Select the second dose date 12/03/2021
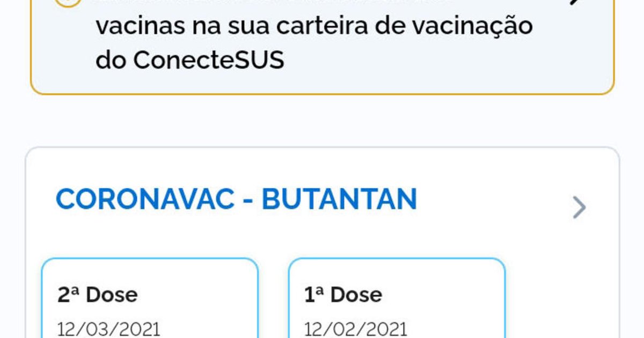Viewport: 644px width, 338px height. pos(108,329)
